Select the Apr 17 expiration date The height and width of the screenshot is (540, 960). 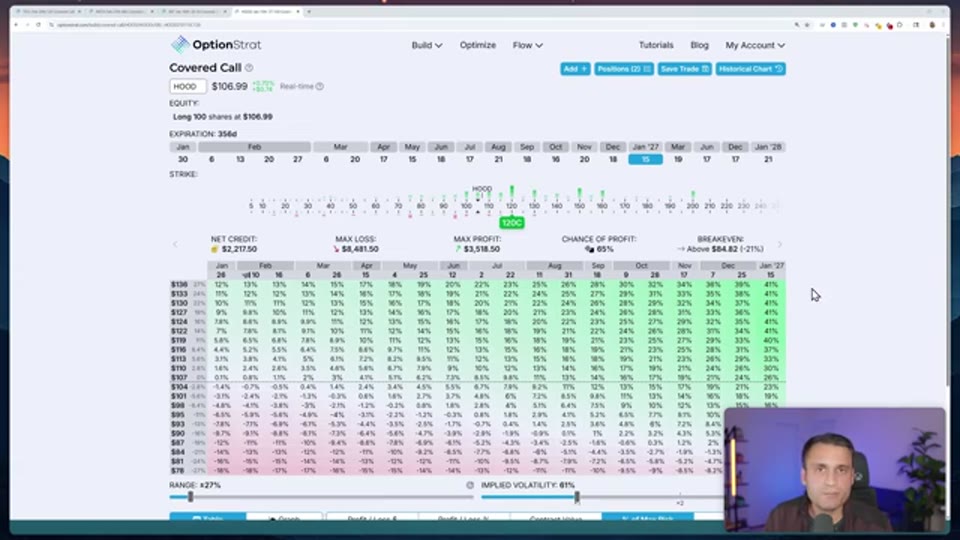383,159
